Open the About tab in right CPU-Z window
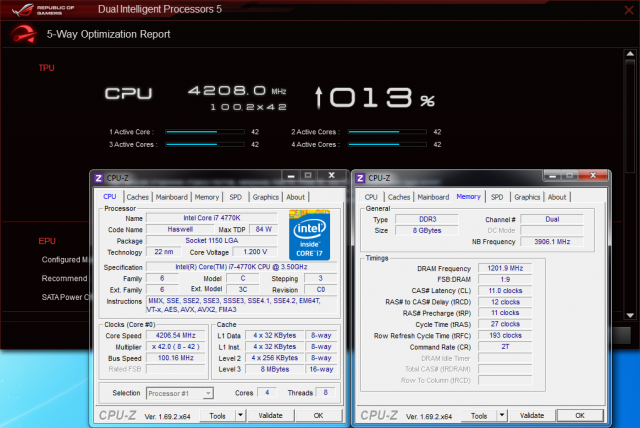This screenshot has height=428, width=640. pos(557,197)
